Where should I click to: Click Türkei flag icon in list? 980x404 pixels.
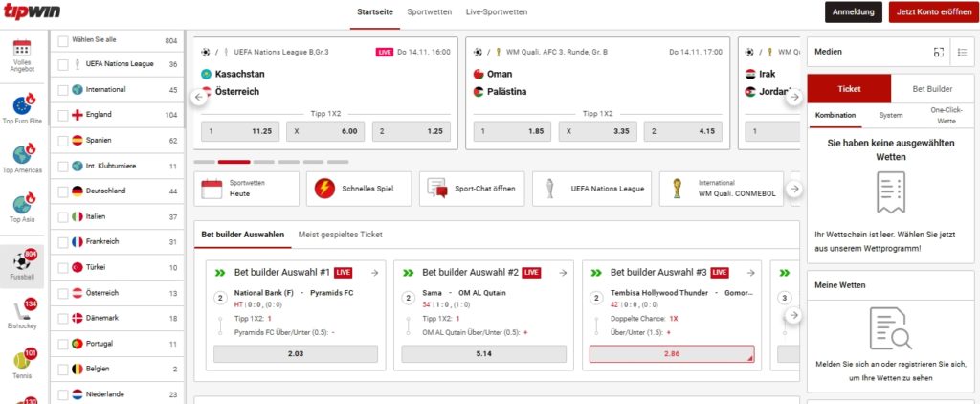coord(78,267)
